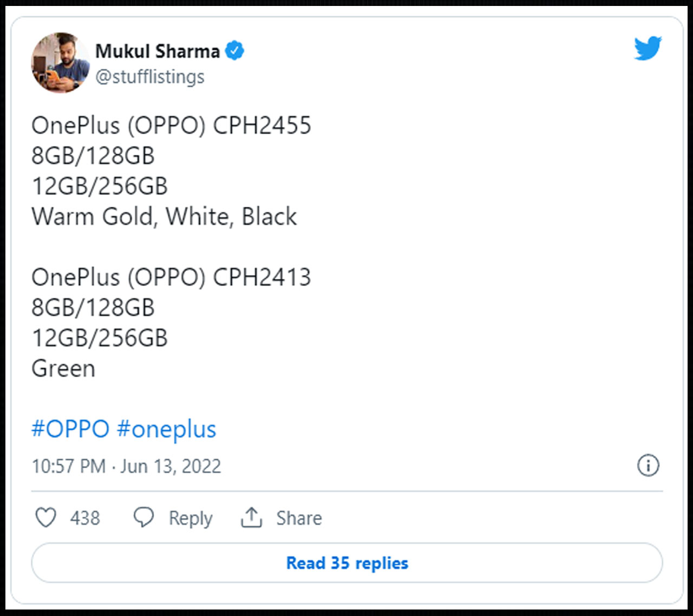
Task: Click the reply speech bubble icon
Action: pos(143,517)
